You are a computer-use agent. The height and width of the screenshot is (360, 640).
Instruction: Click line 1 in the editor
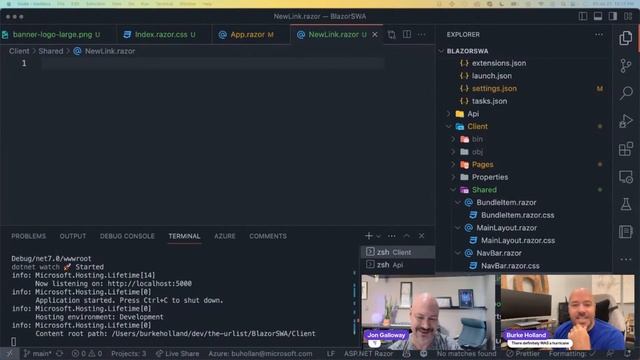click(212, 63)
